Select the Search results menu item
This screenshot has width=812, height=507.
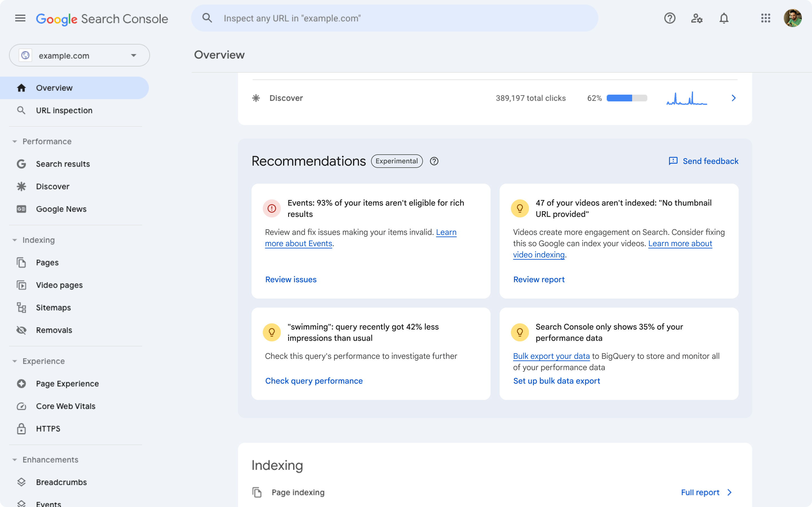[x=63, y=164]
